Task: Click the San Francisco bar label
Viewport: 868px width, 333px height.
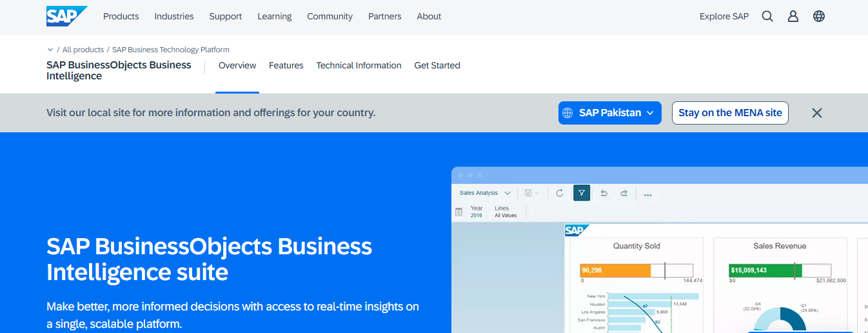Action: [592, 320]
